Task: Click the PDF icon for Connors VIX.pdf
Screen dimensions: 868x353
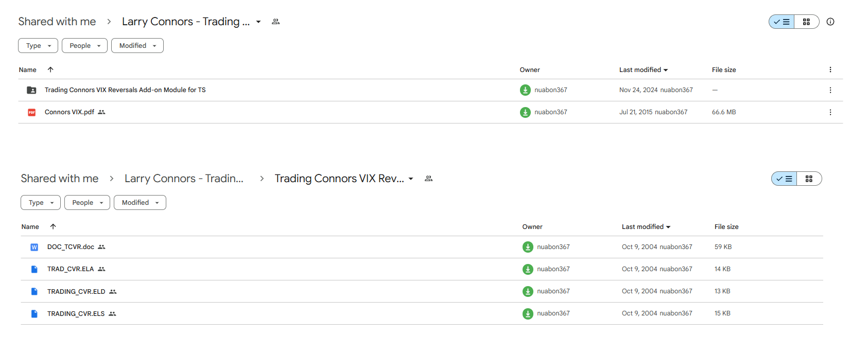Action: [31, 112]
